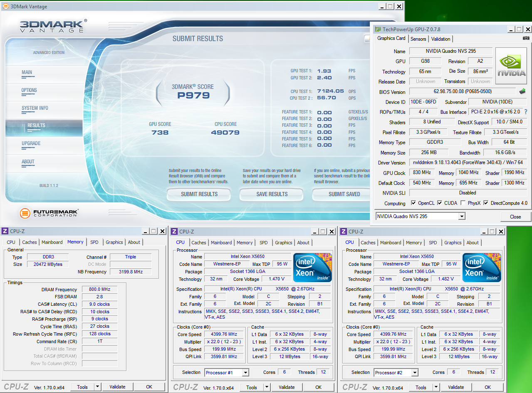This screenshot has width=532, height=393.
Task: Toggle the CUDA checkbox in GPU-Z
Action: pyautogui.click(x=439, y=203)
